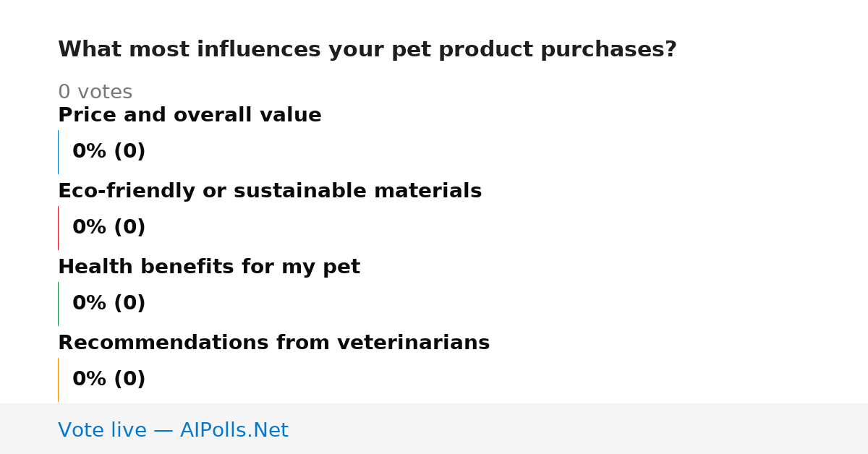Viewport: 868px width, 454px height.
Task: Click the 0% result under veterinarian recommendations
Action: tap(90, 379)
